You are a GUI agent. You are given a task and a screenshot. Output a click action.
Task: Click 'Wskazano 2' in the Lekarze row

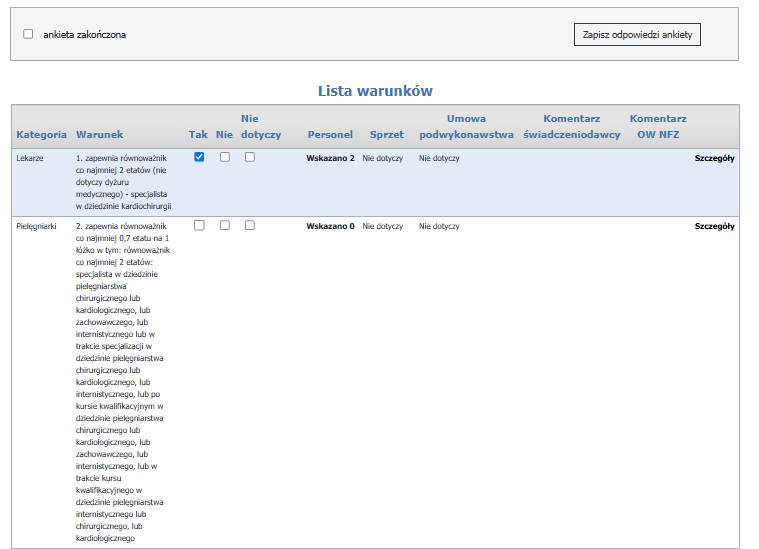(x=330, y=158)
